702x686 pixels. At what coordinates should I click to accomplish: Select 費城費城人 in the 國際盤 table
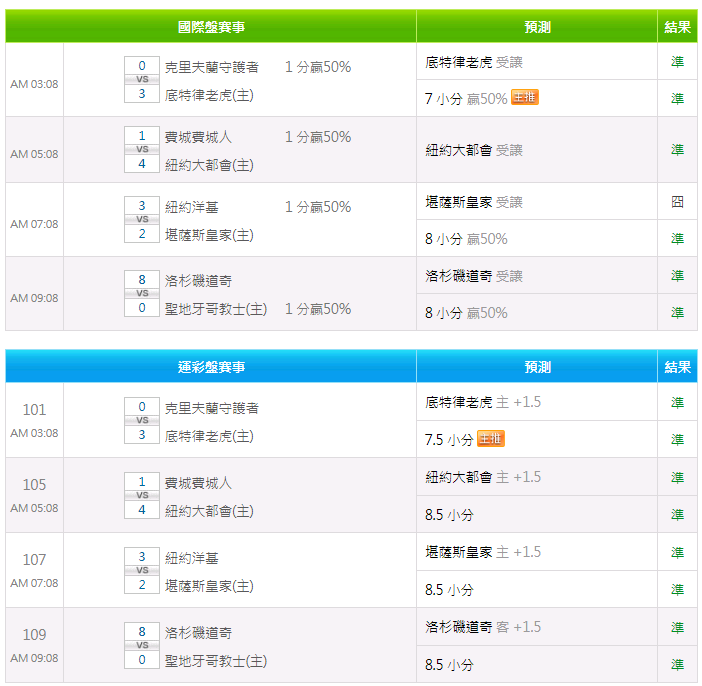198,137
